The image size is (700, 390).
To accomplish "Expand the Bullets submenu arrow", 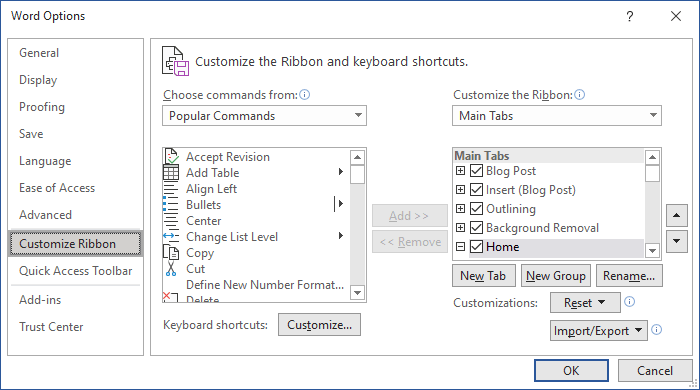I will (341, 204).
